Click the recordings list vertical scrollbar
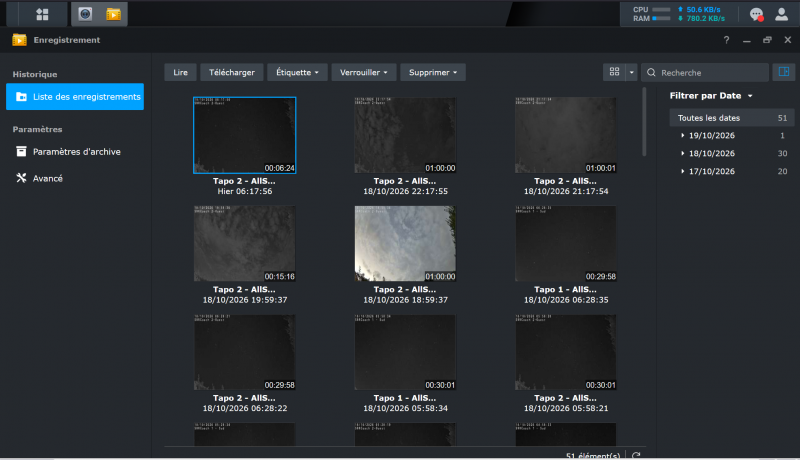The height and width of the screenshot is (460, 800). (x=644, y=122)
